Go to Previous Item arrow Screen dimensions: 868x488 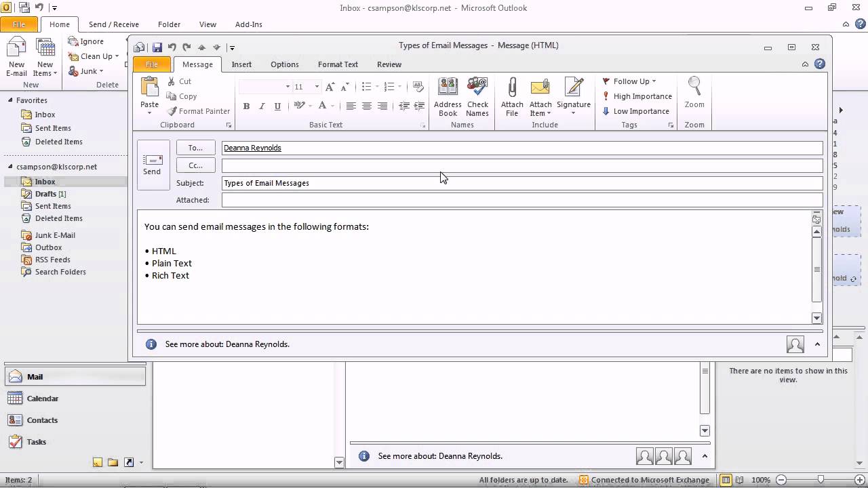[x=201, y=47]
